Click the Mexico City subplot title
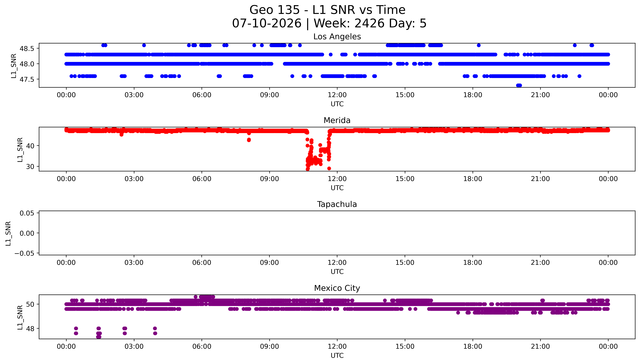This screenshot has height=364, width=640. (x=337, y=288)
